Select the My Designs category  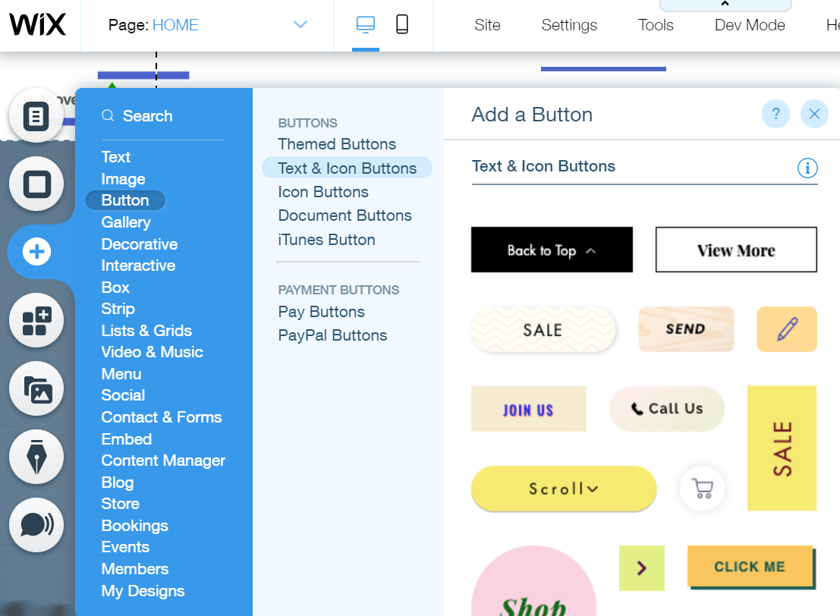pyautogui.click(x=143, y=591)
